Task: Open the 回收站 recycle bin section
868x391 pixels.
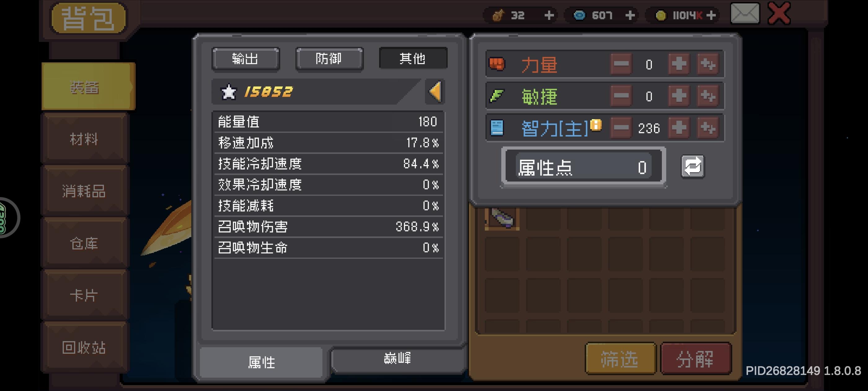Action: coord(84,348)
